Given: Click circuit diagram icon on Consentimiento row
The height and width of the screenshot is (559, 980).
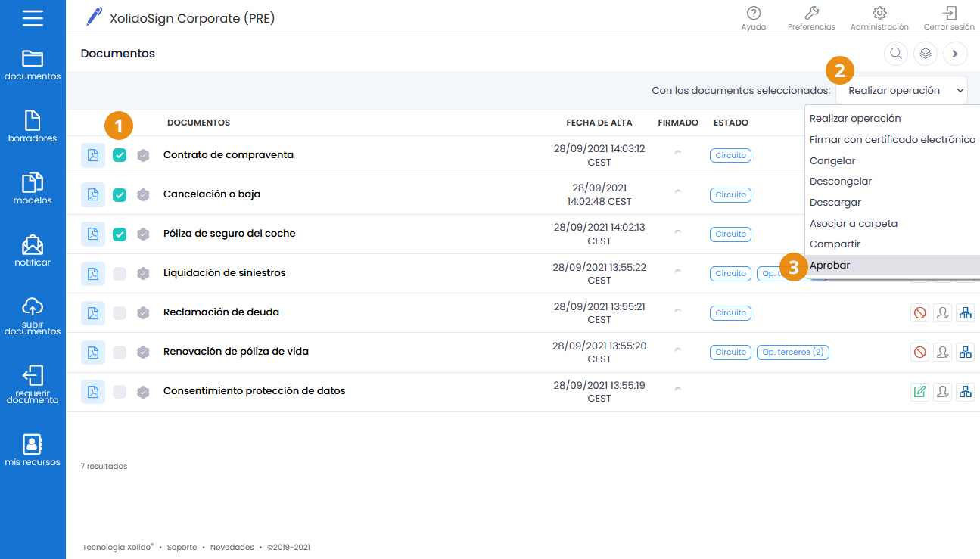Looking at the screenshot, I should click(x=965, y=391).
